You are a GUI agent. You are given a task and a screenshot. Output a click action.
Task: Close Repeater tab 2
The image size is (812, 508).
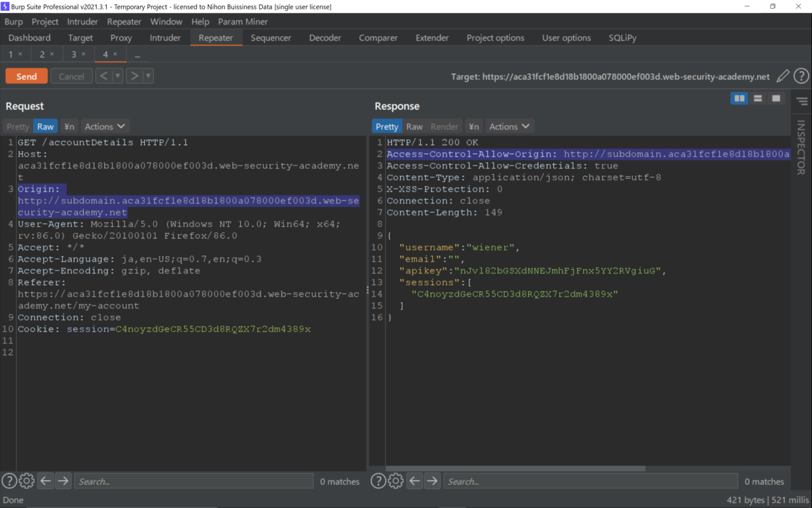coord(52,54)
